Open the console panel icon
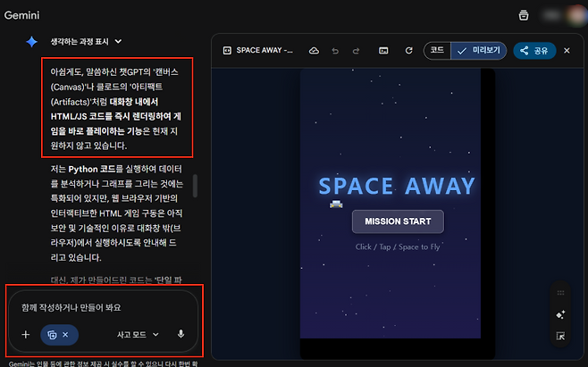This screenshot has width=588, height=367. pyautogui.click(x=383, y=51)
